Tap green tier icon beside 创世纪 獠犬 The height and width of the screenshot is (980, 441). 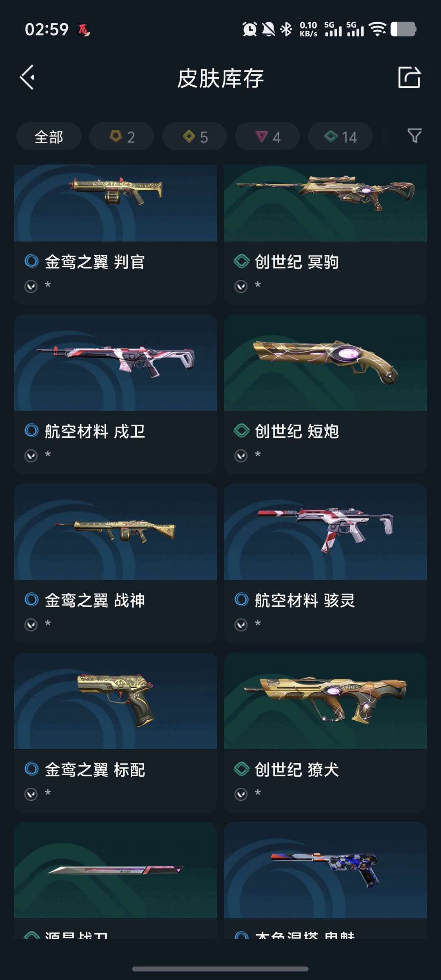coord(241,769)
